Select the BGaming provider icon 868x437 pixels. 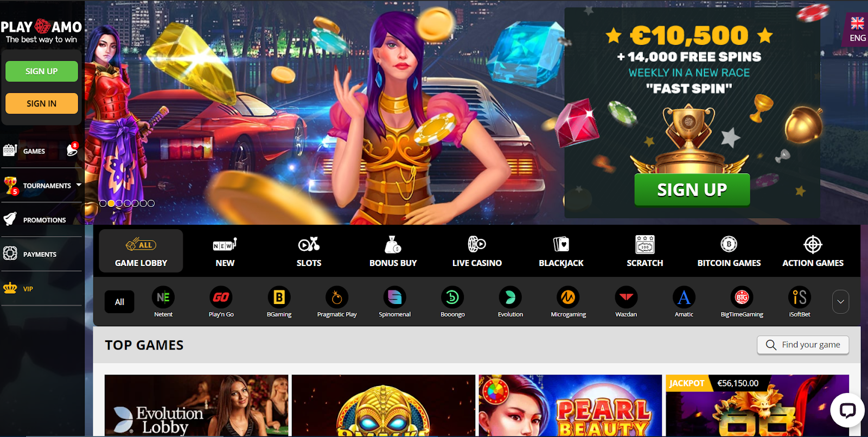279,297
